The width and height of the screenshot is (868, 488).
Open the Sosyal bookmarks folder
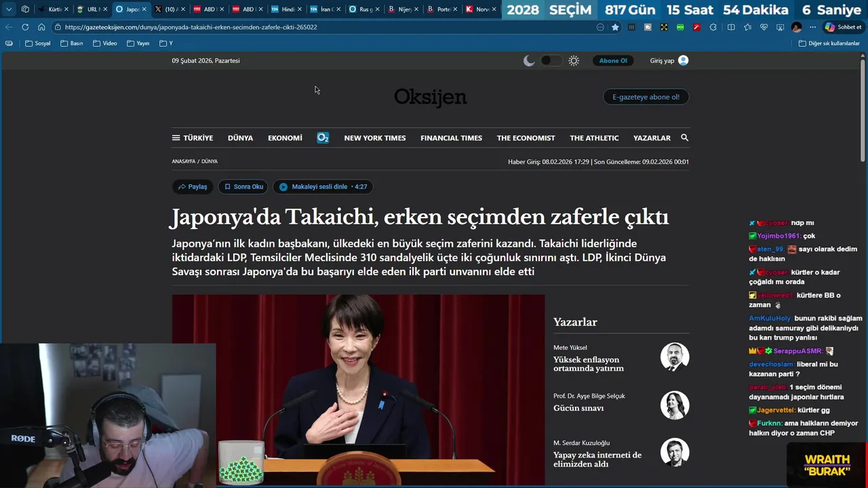(x=38, y=43)
